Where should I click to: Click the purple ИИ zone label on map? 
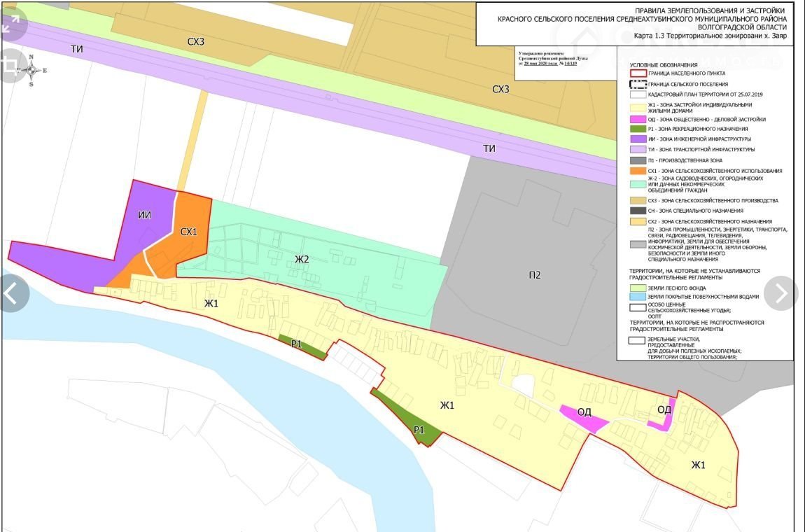(x=145, y=215)
